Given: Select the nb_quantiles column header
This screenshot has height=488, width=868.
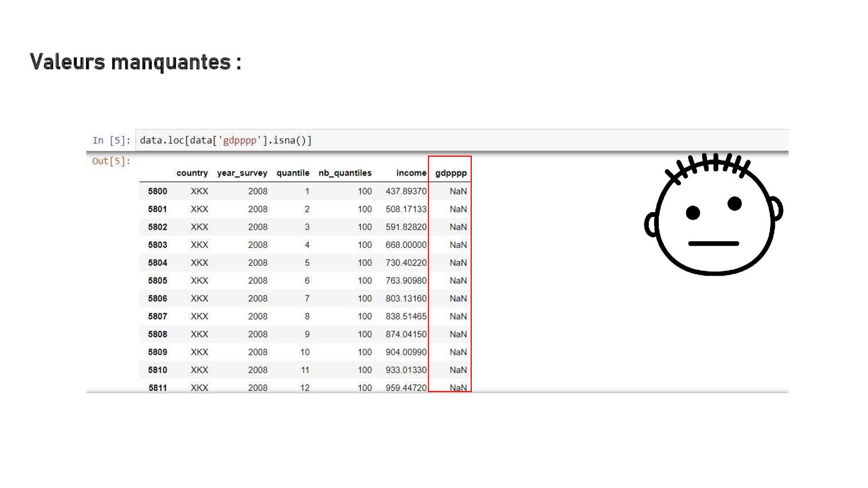Looking at the screenshot, I should click(x=344, y=173).
